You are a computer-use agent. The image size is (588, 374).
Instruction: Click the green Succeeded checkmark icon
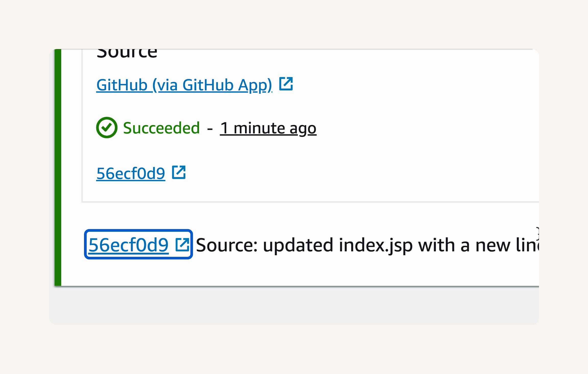pyautogui.click(x=107, y=127)
